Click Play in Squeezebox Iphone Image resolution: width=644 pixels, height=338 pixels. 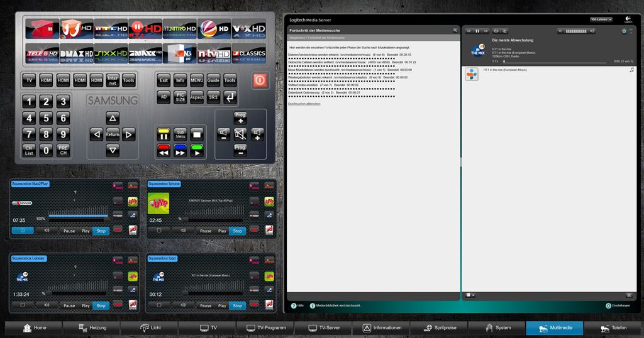222,231
